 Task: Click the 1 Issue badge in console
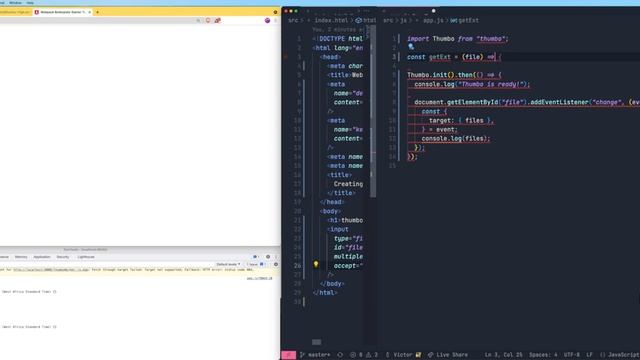tap(256, 264)
